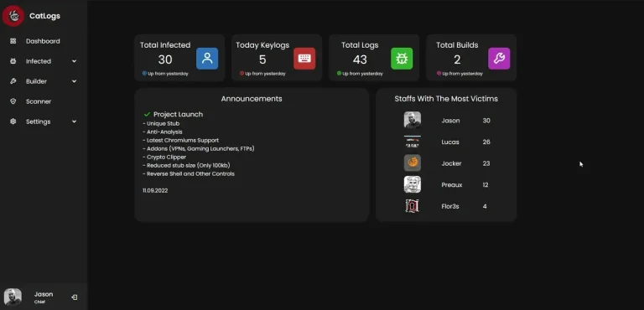Click the Jason username in sidebar footer
This screenshot has height=310, width=644.
point(44,294)
